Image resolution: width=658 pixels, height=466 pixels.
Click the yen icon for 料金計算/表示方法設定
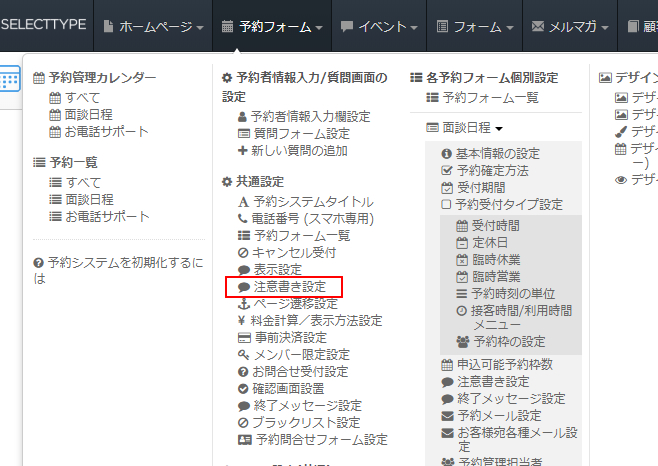tap(243, 321)
